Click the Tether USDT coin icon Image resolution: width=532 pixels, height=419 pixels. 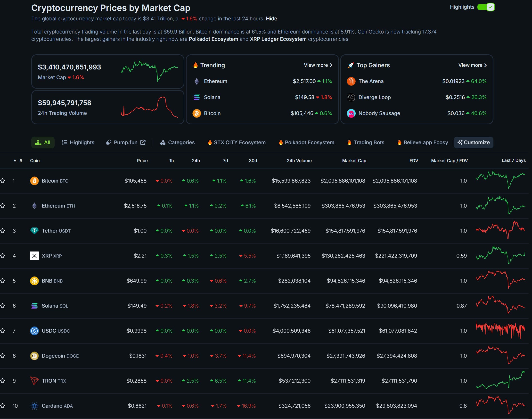[x=34, y=231]
